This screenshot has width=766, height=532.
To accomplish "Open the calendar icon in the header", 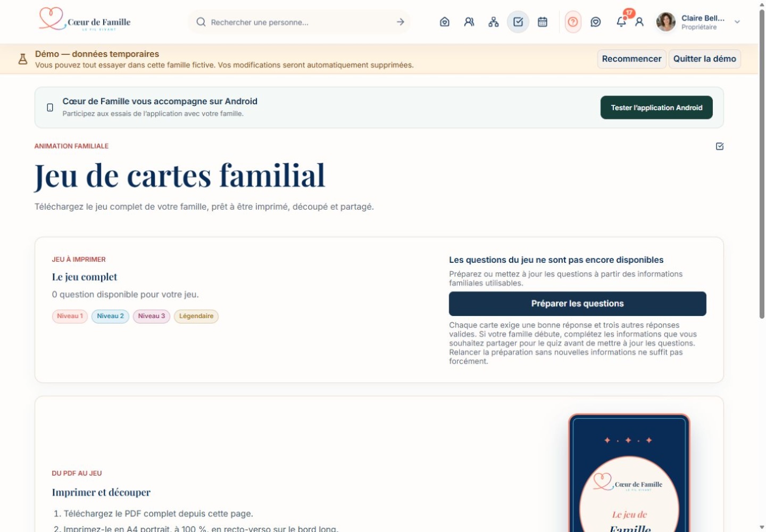I will [543, 22].
